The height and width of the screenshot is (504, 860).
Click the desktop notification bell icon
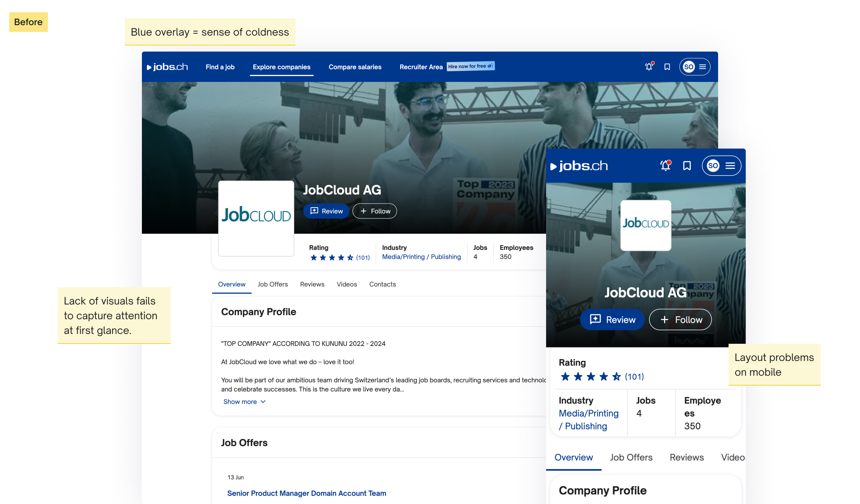pyautogui.click(x=649, y=67)
